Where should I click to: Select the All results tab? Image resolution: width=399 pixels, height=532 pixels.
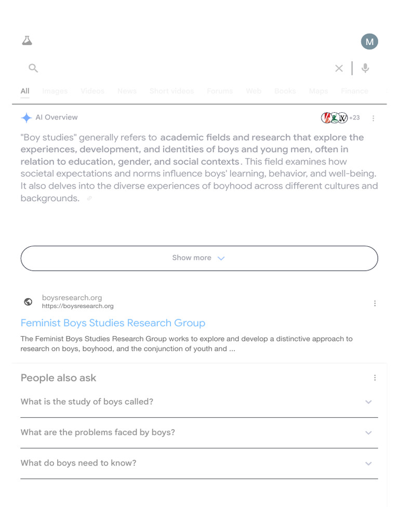point(25,91)
